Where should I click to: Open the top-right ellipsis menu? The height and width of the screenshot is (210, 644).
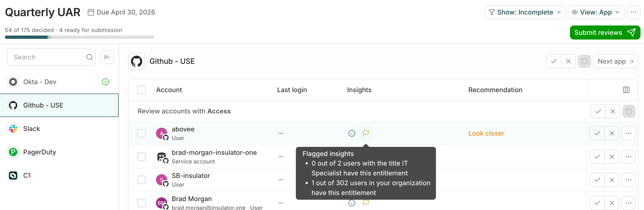[x=633, y=12]
